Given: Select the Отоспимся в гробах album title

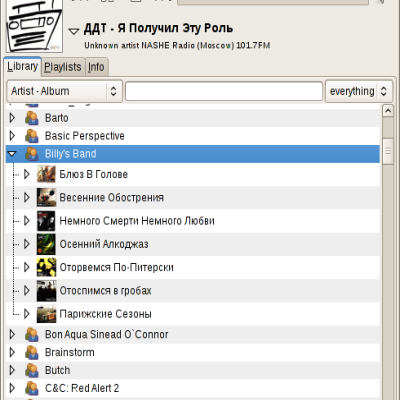Looking at the screenshot, I should pos(105,291).
